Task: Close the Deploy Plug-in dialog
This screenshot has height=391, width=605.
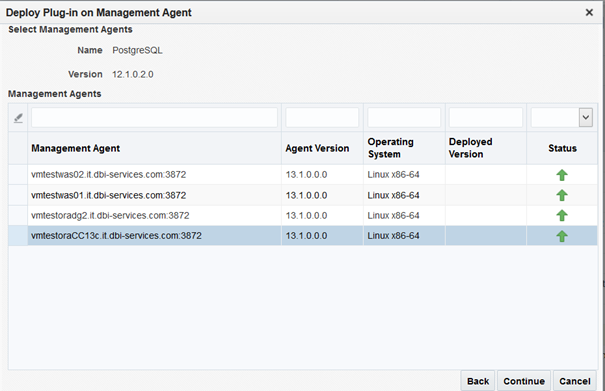Action: coord(589,12)
